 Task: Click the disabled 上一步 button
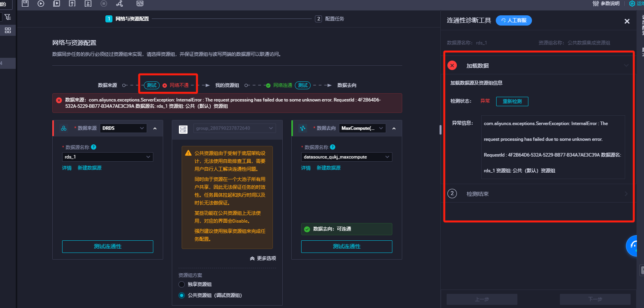482,299
